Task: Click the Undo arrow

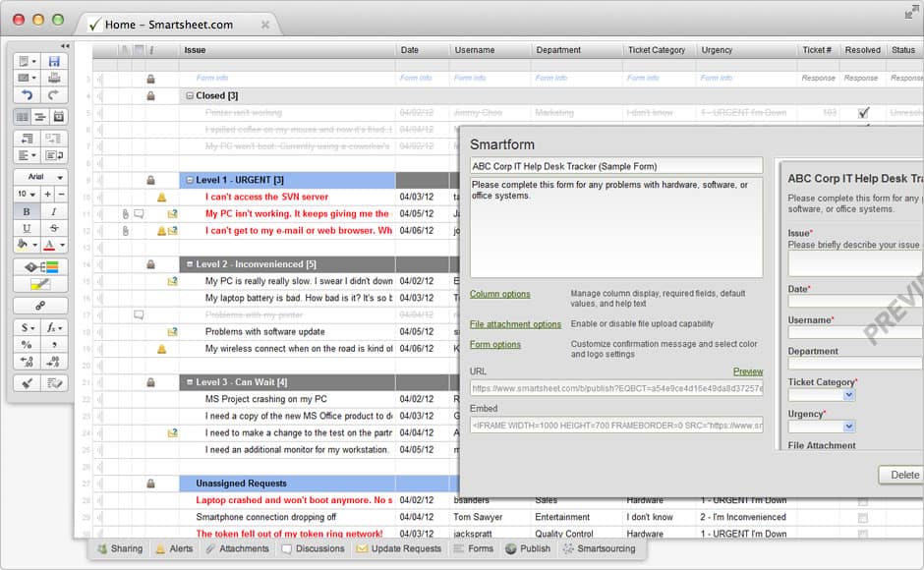Action: point(26,95)
